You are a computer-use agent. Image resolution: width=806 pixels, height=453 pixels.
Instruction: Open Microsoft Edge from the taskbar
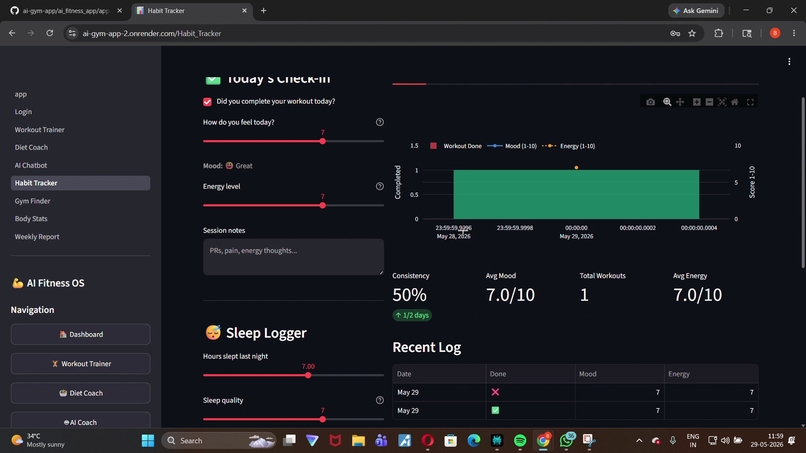coord(473,440)
